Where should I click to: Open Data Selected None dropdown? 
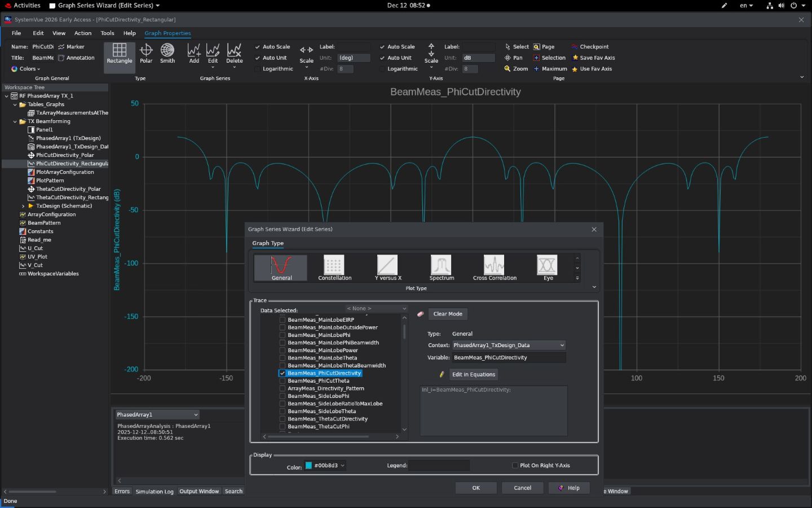[x=376, y=309]
